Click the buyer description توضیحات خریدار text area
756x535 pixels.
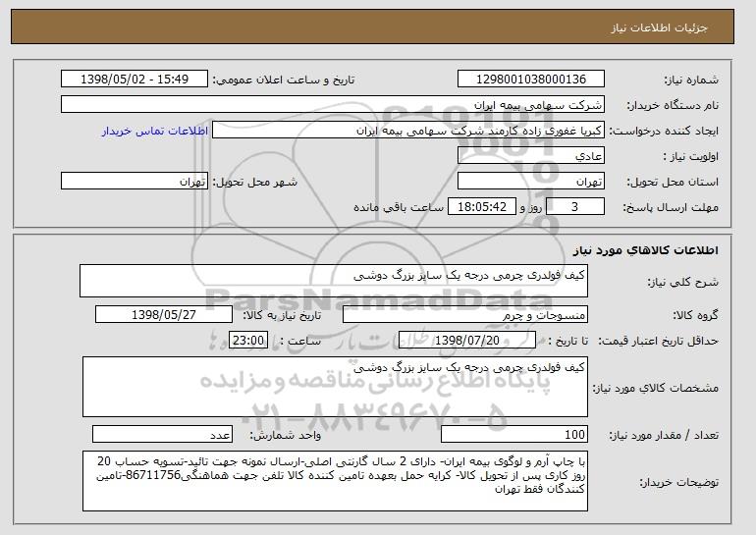point(335,481)
